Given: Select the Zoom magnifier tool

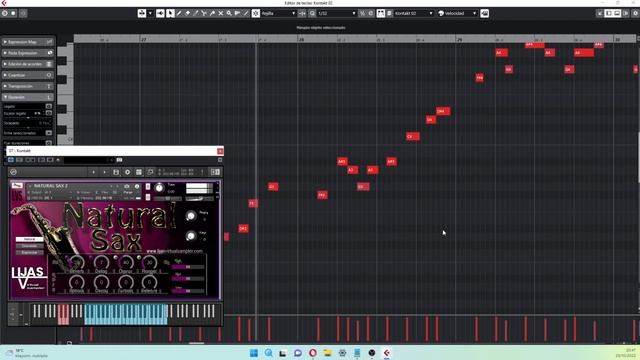Looking at the screenshot, I should point(229,13).
